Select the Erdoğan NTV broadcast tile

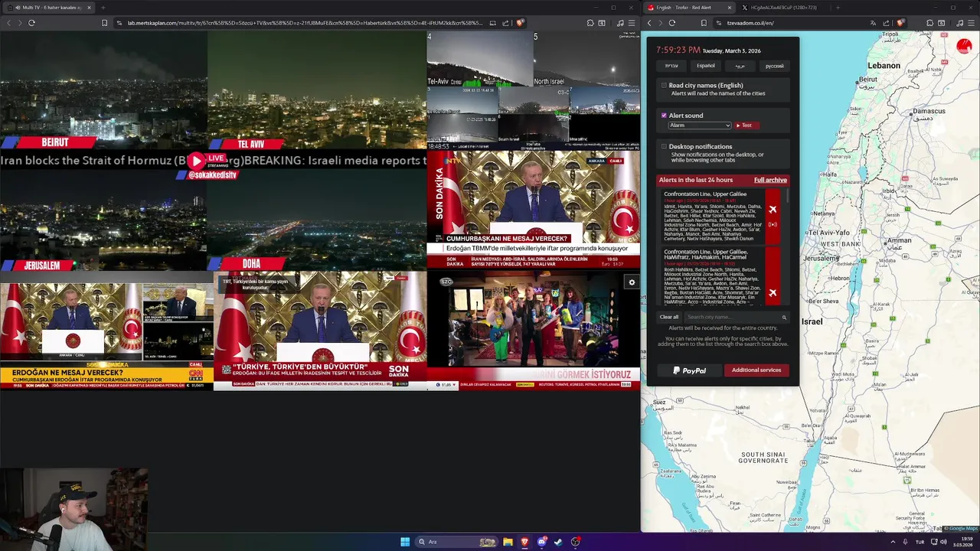pyautogui.click(x=534, y=209)
